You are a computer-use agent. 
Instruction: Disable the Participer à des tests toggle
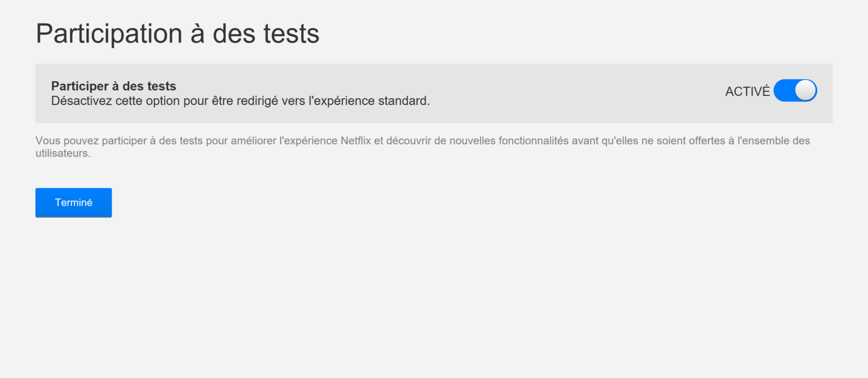[795, 91]
